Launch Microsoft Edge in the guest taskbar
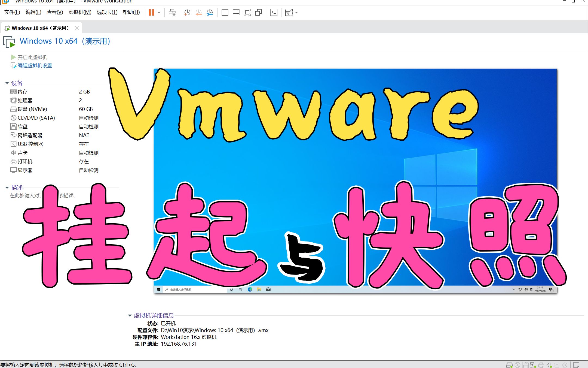The image size is (588, 368). click(250, 289)
